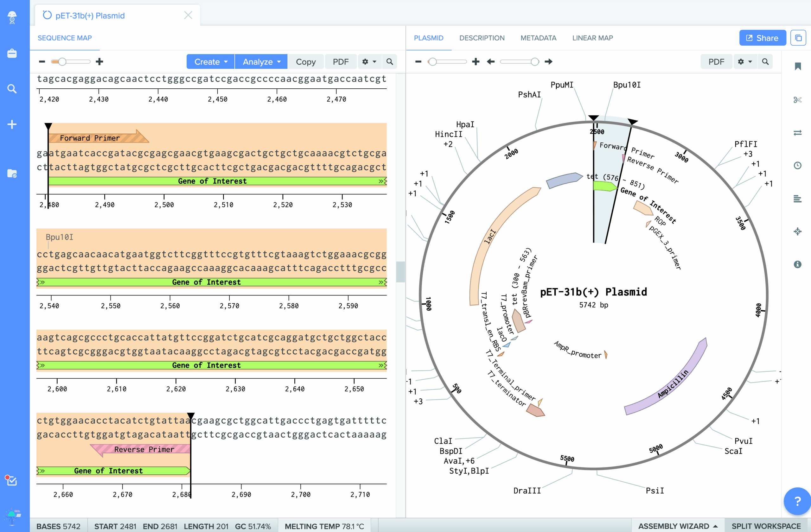Click the sequence map zoom slider handle
This screenshot has height=532, width=811.
(x=62, y=62)
